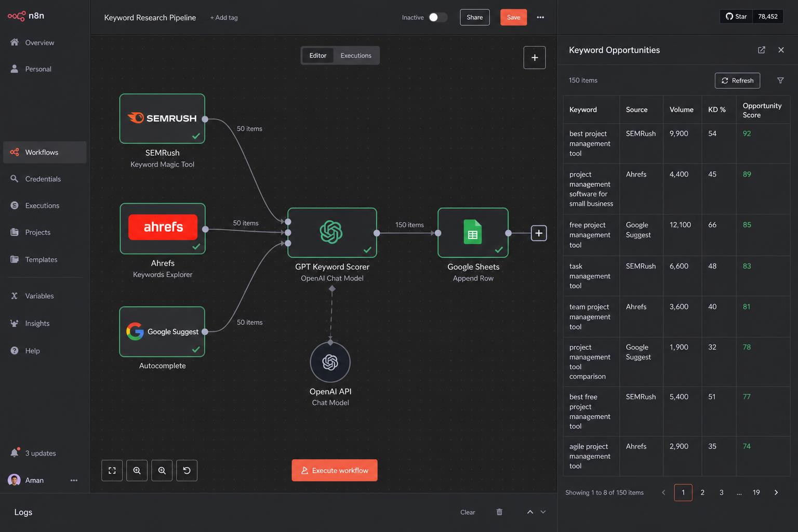
Task: Reset the canvas zoom
Action: [187, 471]
